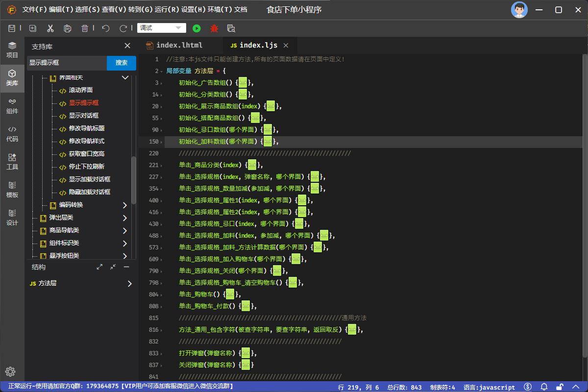Close the index.ljs tab
This screenshot has height=392, width=588.
286,46
